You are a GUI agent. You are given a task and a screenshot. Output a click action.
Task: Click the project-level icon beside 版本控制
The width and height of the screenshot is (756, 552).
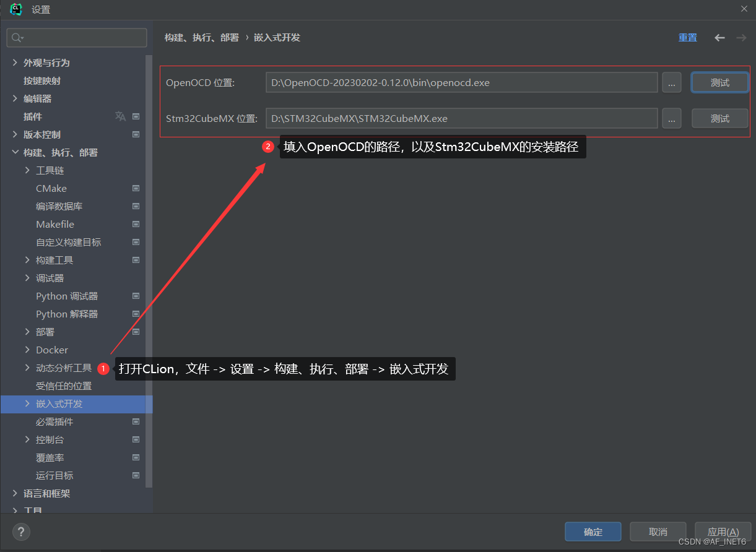tap(136, 134)
